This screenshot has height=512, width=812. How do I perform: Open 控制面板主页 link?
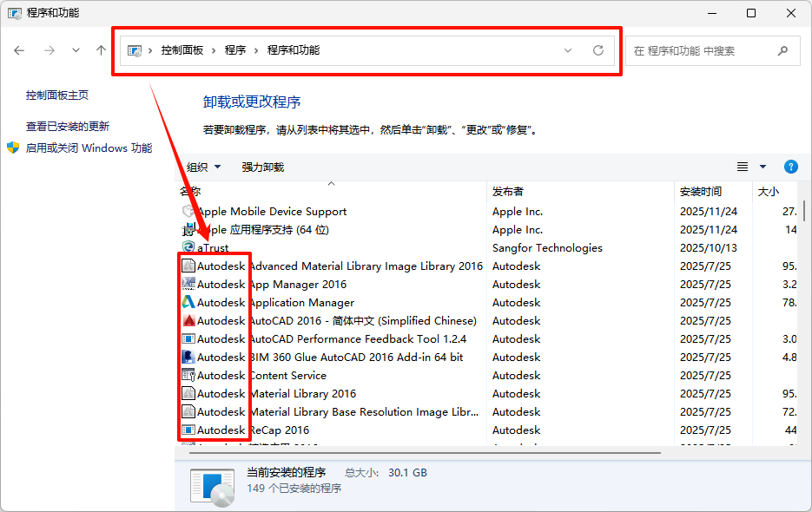(x=57, y=95)
